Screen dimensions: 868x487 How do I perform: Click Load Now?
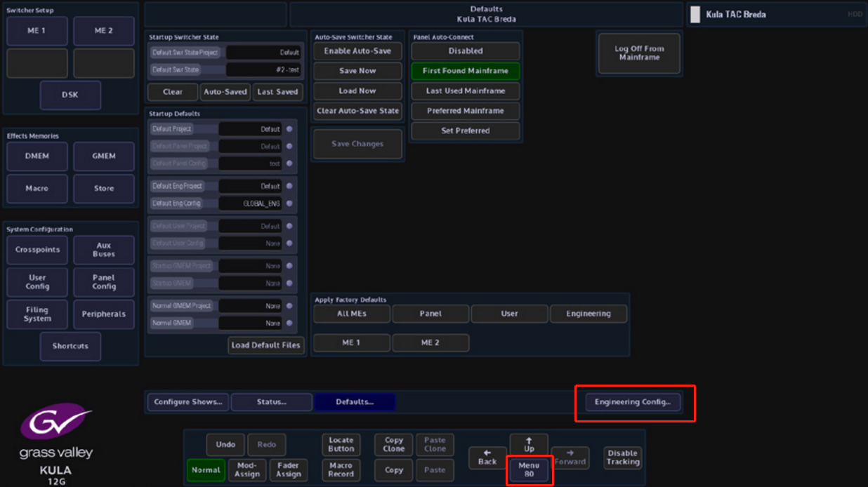click(x=357, y=91)
